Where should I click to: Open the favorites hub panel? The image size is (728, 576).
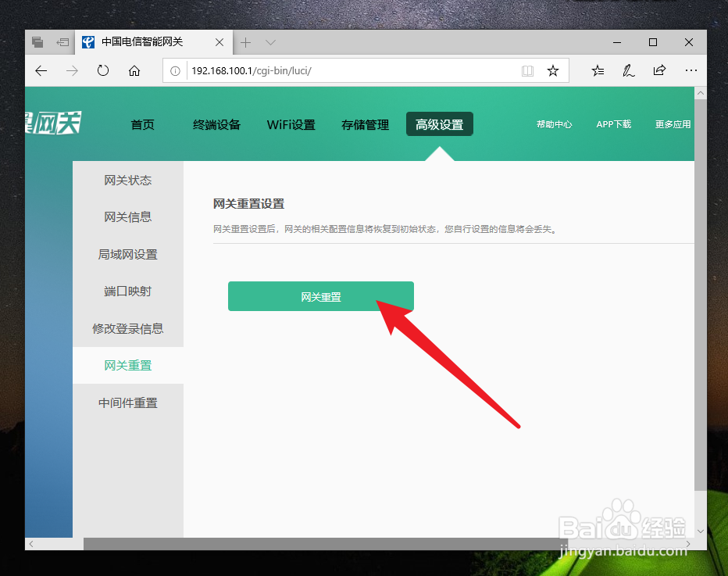(598, 70)
